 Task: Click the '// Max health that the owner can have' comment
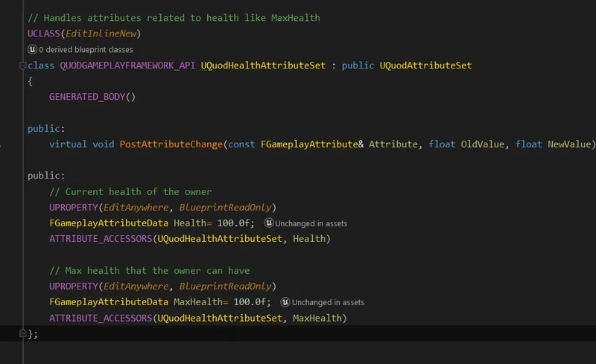[x=150, y=270]
